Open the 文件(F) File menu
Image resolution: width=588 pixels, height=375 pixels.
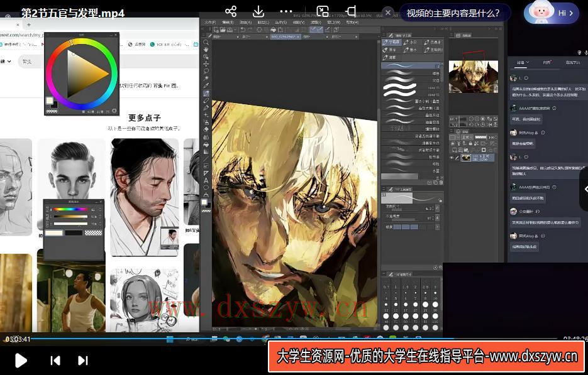[210, 22]
